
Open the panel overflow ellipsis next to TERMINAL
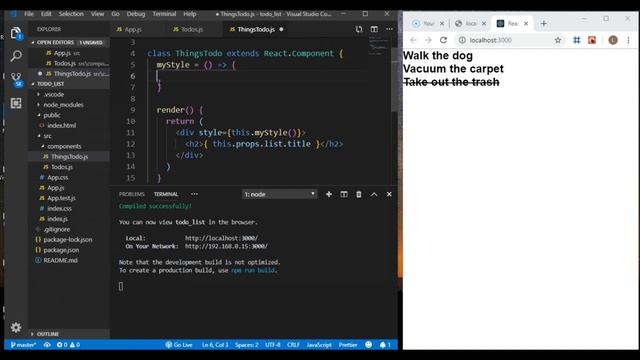[194, 194]
